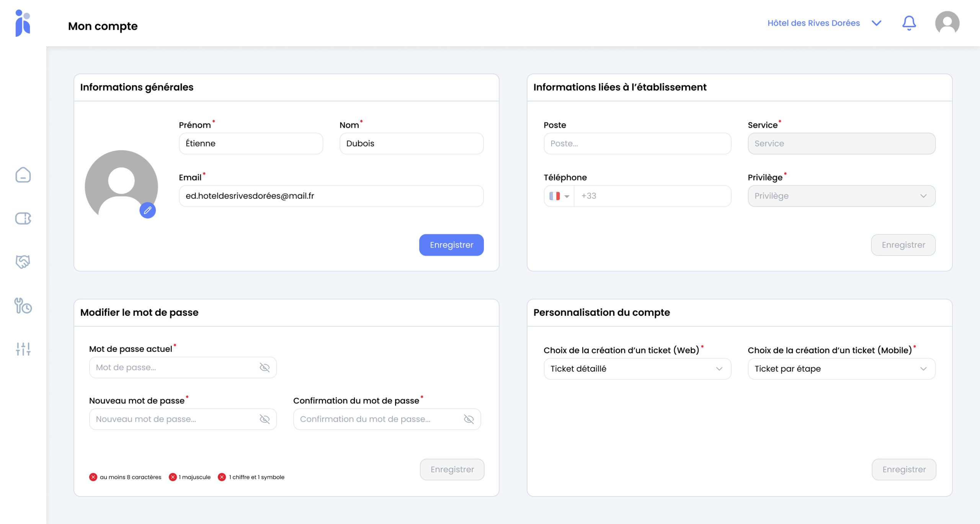Open the maintenance wrench-clock sidebar icon

[x=23, y=305]
